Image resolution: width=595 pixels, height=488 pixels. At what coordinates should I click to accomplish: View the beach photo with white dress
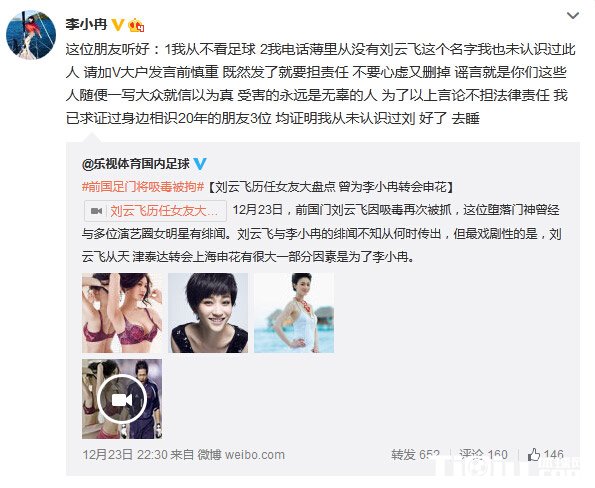pyautogui.click(x=294, y=313)
